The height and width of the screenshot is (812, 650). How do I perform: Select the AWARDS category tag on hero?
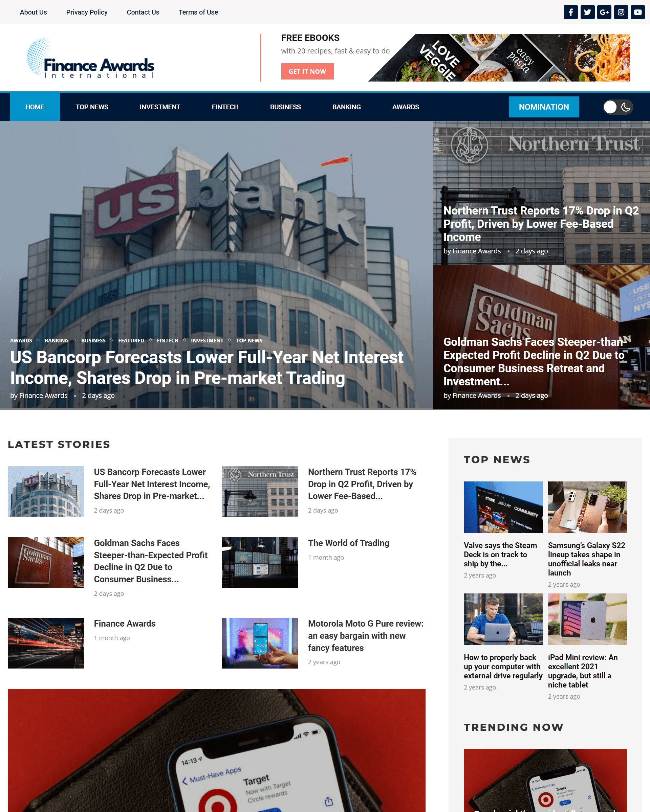pyautogui.click(x=21, y=340)
